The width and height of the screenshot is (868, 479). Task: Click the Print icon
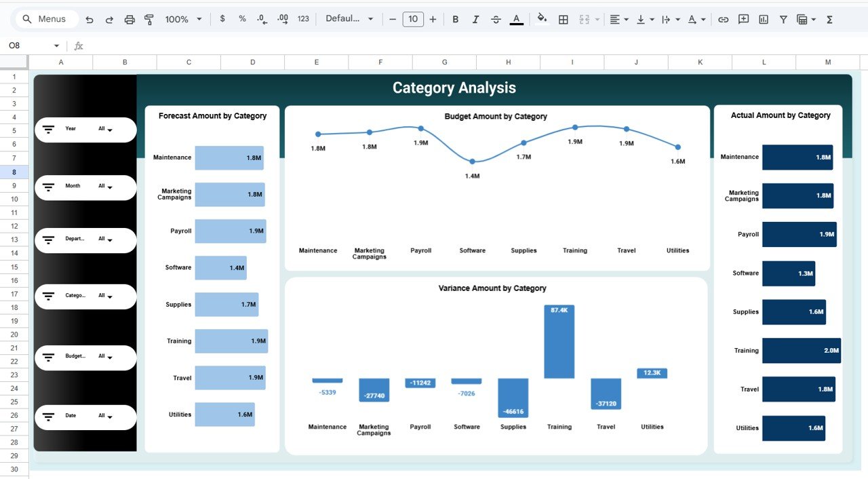click(130, 19)
